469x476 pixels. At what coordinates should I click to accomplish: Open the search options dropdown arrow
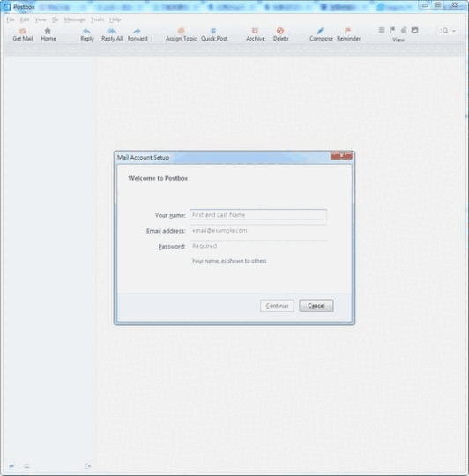(454, 31)
